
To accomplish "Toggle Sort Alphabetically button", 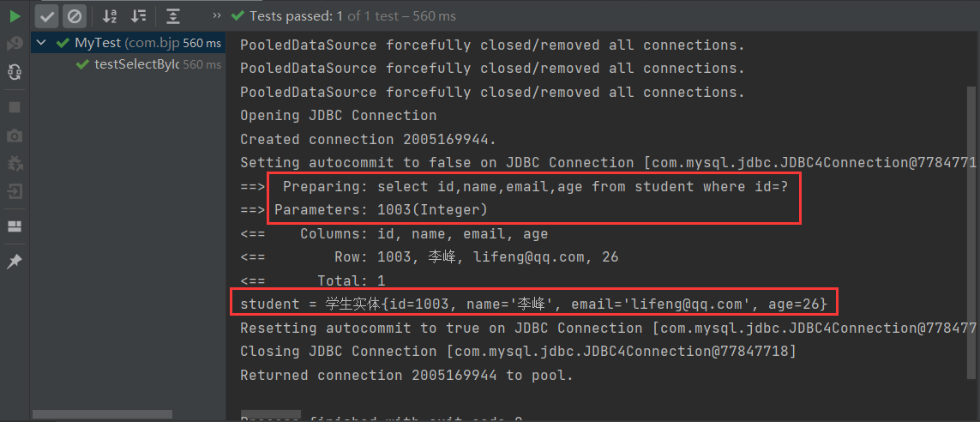I will pos(110,15).
